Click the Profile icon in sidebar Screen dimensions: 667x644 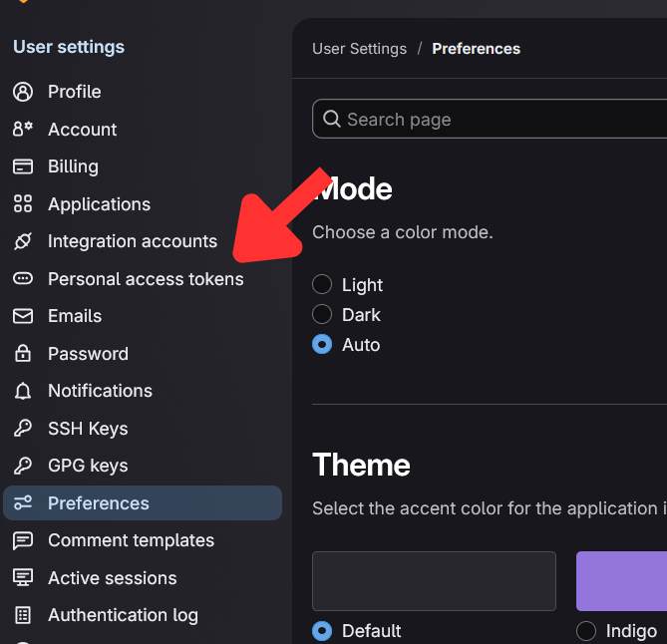click(x=23, y=92)
